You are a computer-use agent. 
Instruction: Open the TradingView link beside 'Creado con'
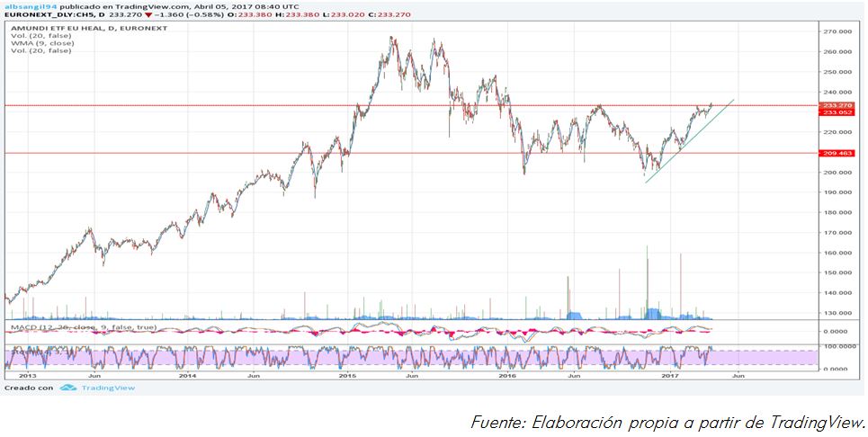[x=108, y=388]
